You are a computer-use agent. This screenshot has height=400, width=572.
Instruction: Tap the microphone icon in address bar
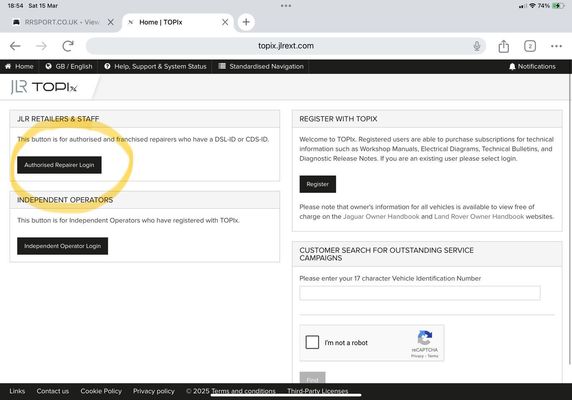[x=476, y=46]
